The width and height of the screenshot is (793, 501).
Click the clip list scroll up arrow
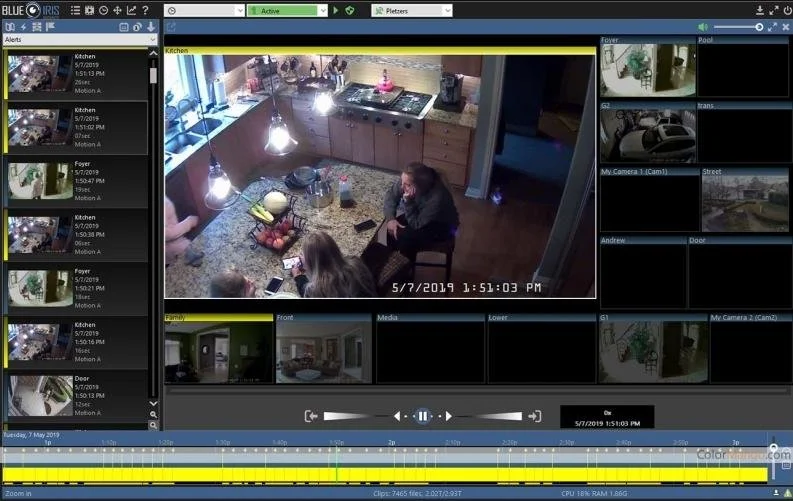pos(153,53)
